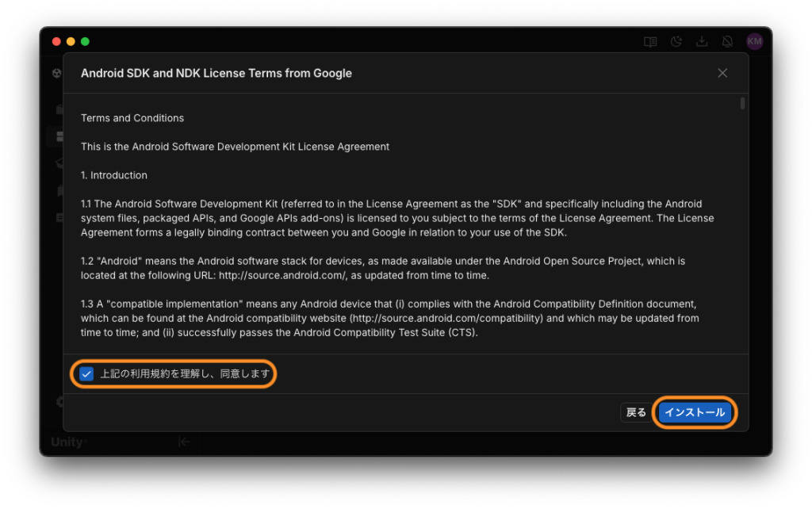
Task: Click the Android SDK and NDK License title
Action: (216, 73)
